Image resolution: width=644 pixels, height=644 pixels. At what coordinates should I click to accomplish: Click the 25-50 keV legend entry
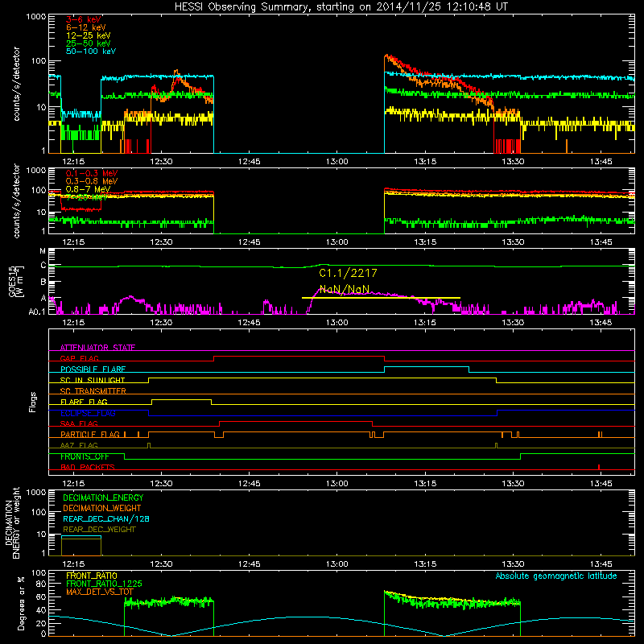[x=89, y=43]
